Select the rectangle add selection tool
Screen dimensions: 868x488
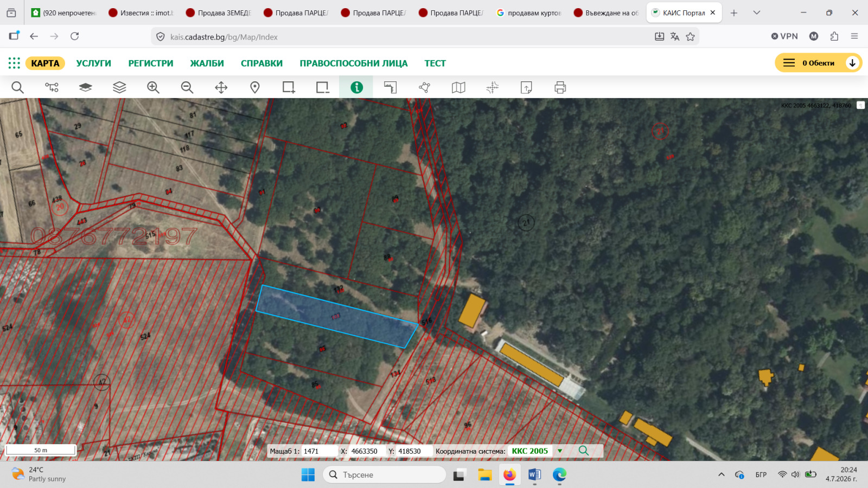coord(289,87)
